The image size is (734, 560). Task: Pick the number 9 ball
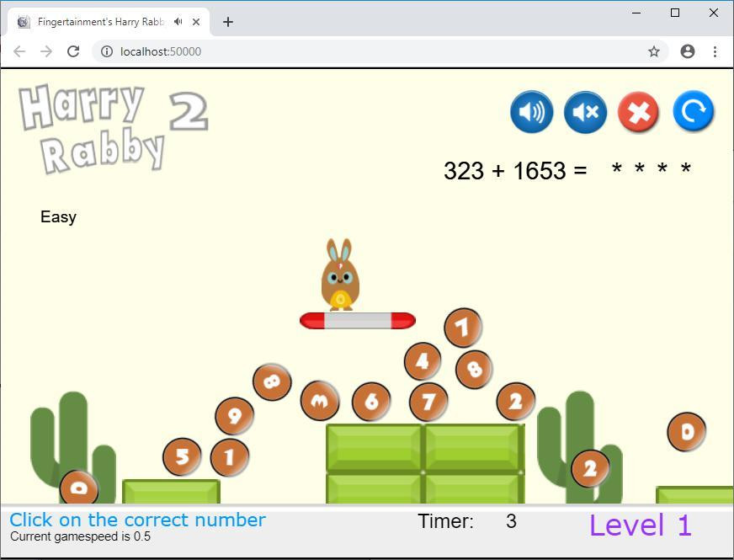pyautogui.click(x=234, y=416)
